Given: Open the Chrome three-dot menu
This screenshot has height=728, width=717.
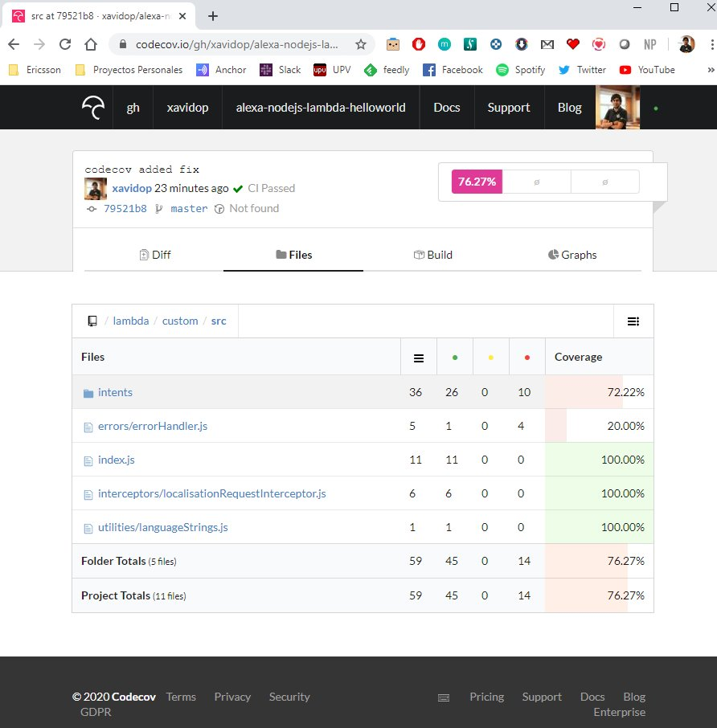Looking at the screenshot, I should coord(711,44).
